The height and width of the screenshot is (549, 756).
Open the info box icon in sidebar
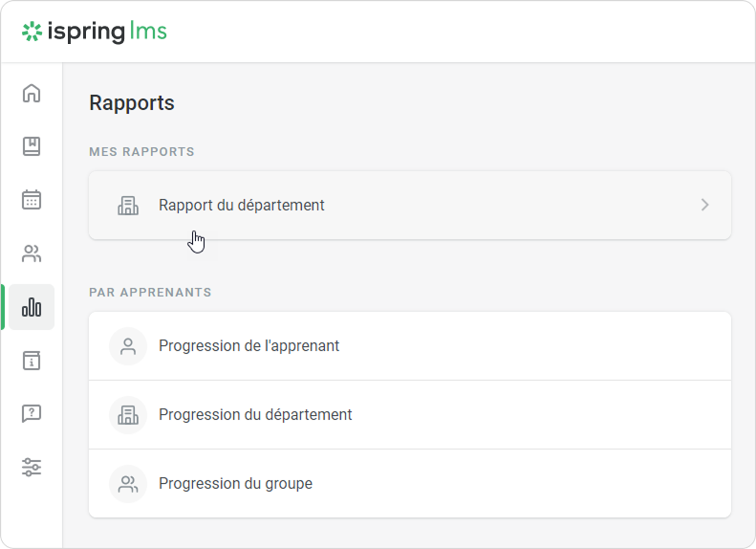click(x=32, y=361)
